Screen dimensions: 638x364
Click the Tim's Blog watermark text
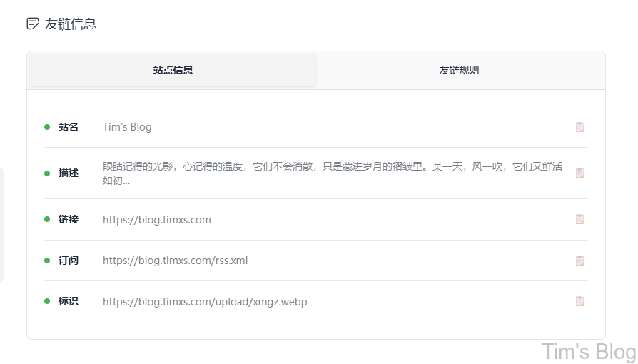click(x=588, y=351)
